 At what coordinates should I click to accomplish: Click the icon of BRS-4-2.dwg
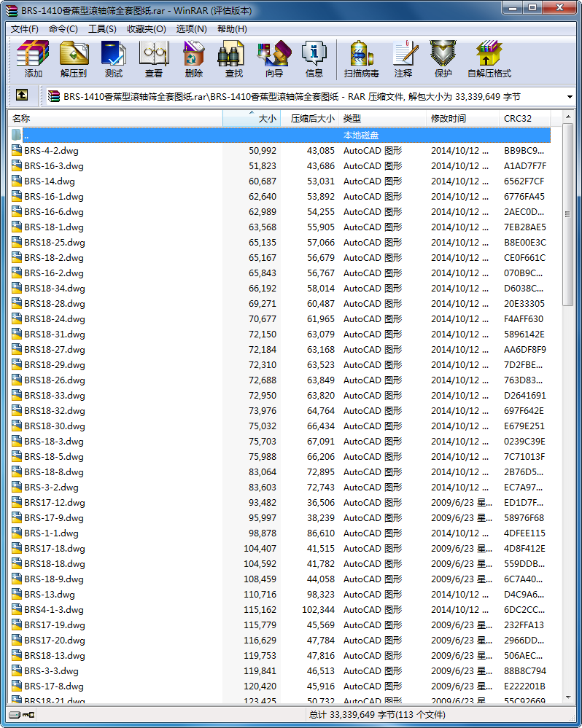point(17,150)
